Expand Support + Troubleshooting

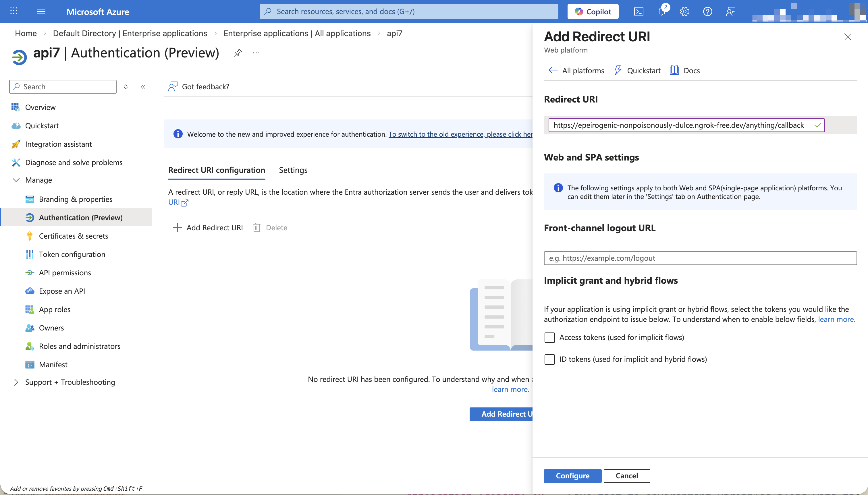point(70,382)
